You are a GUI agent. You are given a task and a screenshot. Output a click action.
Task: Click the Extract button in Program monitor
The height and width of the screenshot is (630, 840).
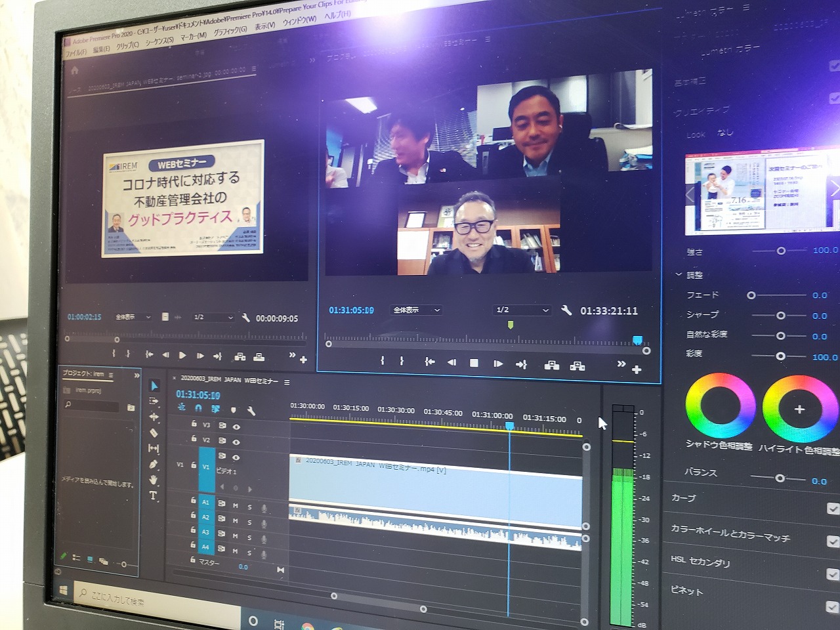(x=577, y=366)
